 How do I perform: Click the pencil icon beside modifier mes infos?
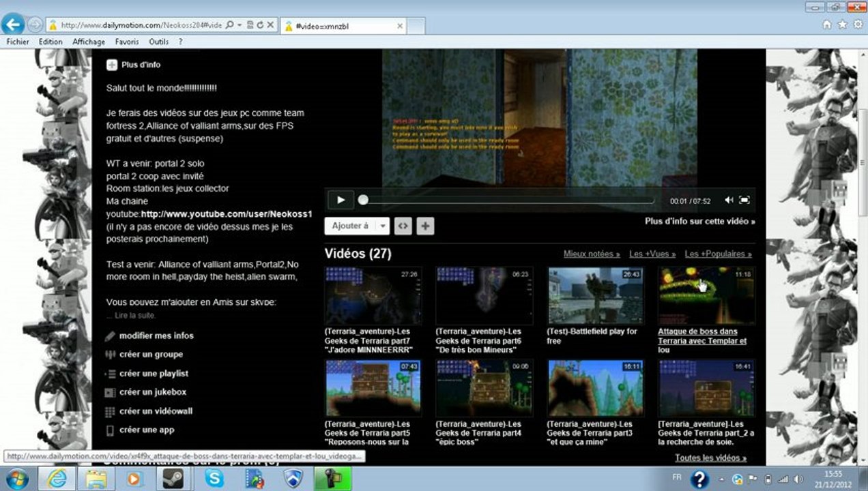(110, 336)
